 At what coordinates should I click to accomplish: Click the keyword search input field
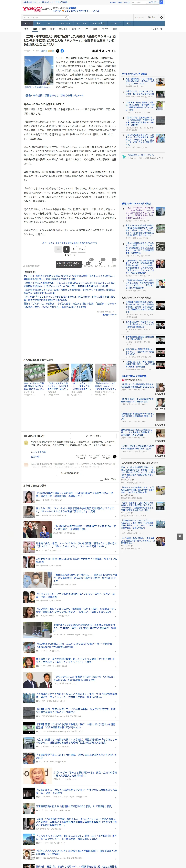pyautogui.click(x=44, y=17)
